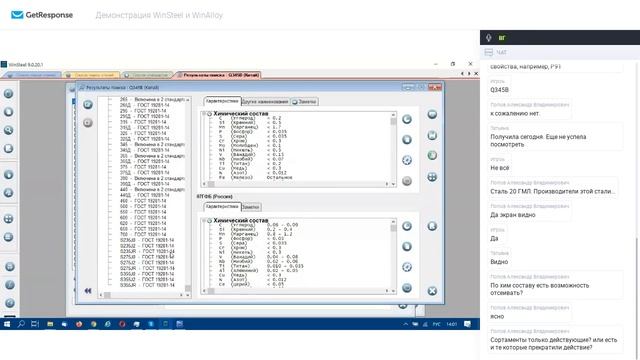Select the first blue WinSteel main tab

32,75
